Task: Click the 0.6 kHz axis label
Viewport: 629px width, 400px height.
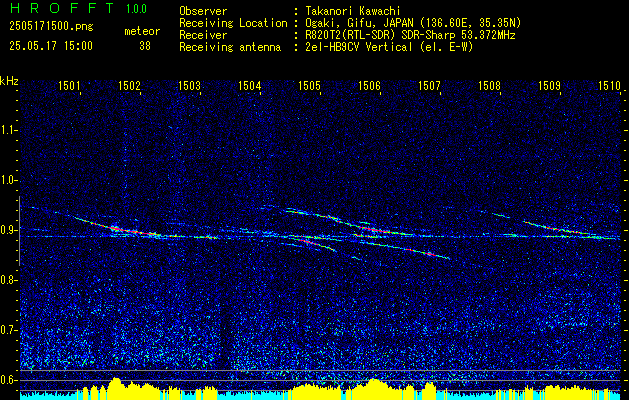Action: 8,380
